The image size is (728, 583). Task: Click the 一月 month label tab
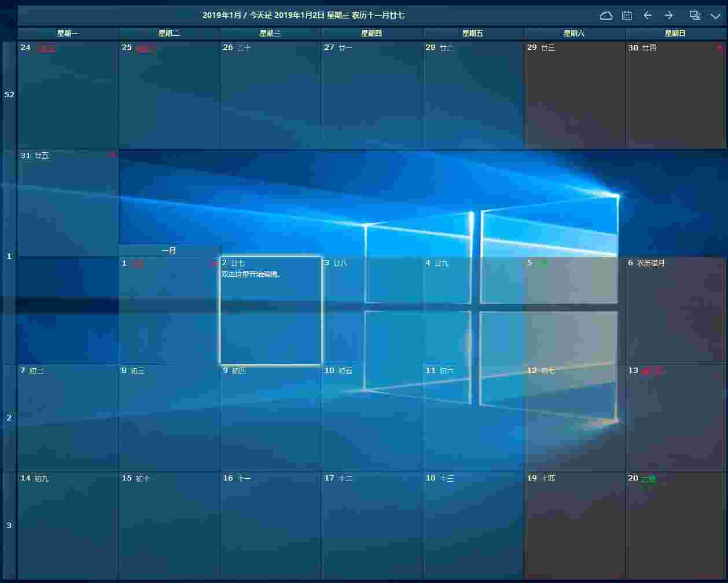tap(169, 251)
